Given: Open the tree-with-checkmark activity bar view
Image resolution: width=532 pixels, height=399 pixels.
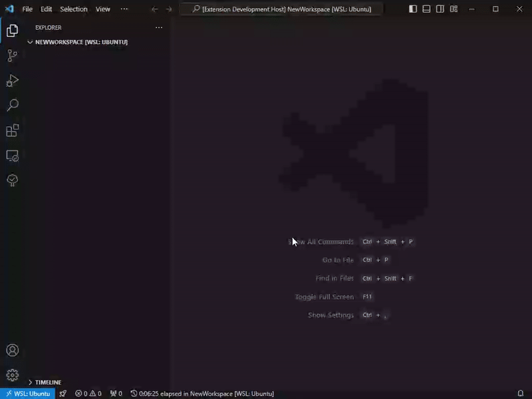Looking at the screenshot, I should tap(12, 180).
